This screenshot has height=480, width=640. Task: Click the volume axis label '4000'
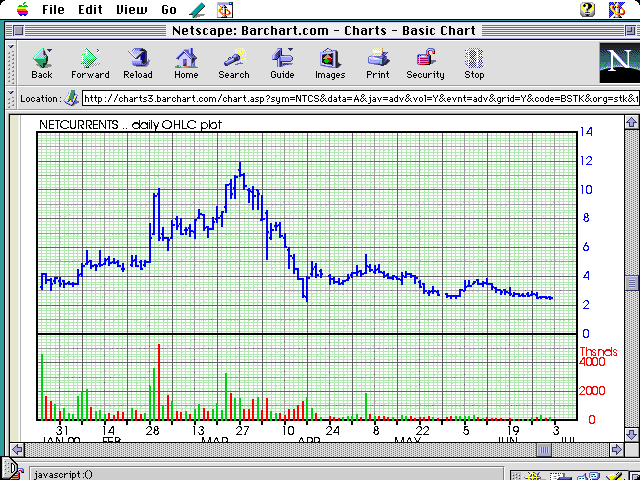coord(592,362)
